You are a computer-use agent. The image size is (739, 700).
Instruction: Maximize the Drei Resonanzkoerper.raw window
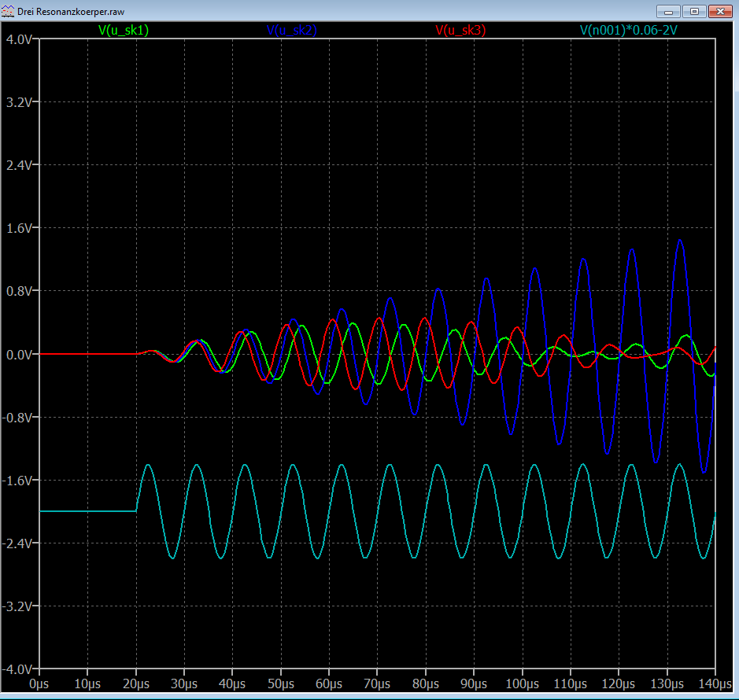(695, 11)
